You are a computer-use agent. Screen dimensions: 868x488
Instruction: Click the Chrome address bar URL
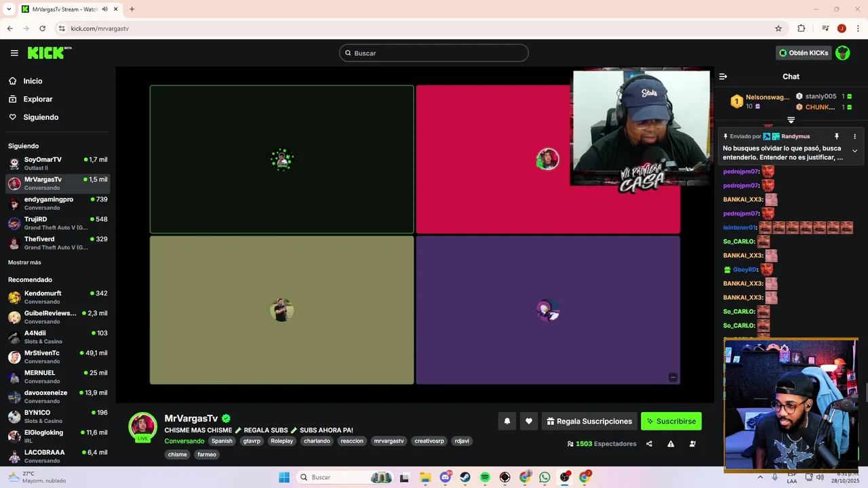[100, 28]
